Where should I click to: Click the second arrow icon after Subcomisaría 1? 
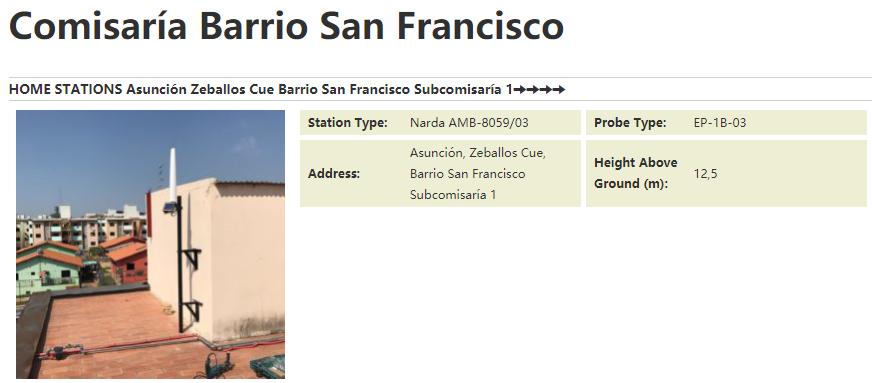tap(533, 89)
